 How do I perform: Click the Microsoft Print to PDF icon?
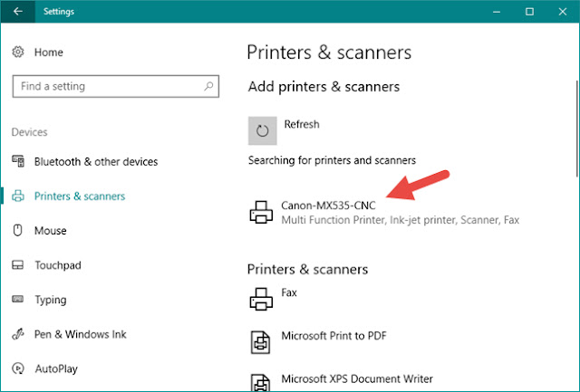[x=261, y=342]
